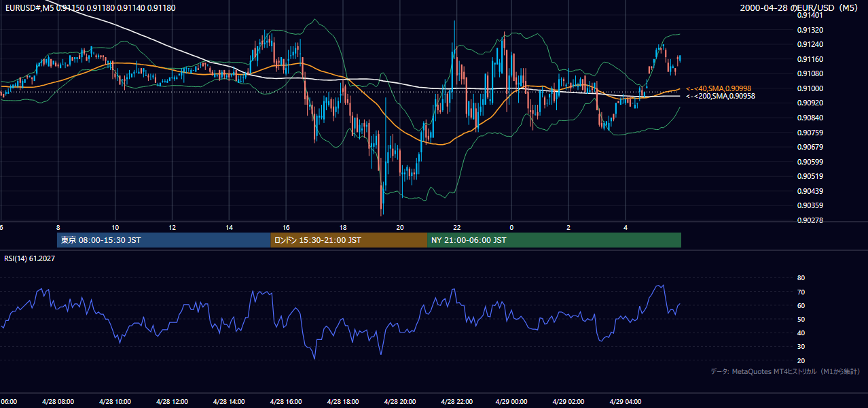Click the 0.90519 price axis label
The height and width of the screenshot is (408, 868).
click(810, 176)
